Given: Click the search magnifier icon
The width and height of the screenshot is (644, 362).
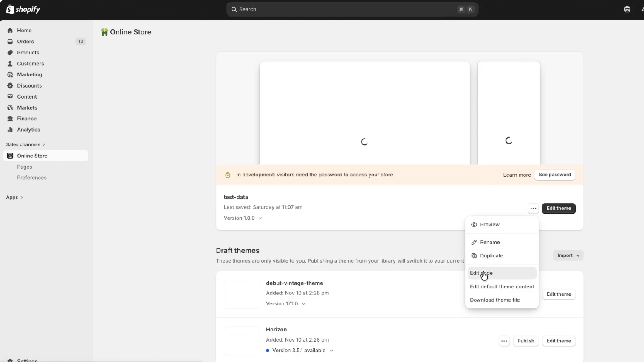Looking at the screenshot, I should point(234,9).
